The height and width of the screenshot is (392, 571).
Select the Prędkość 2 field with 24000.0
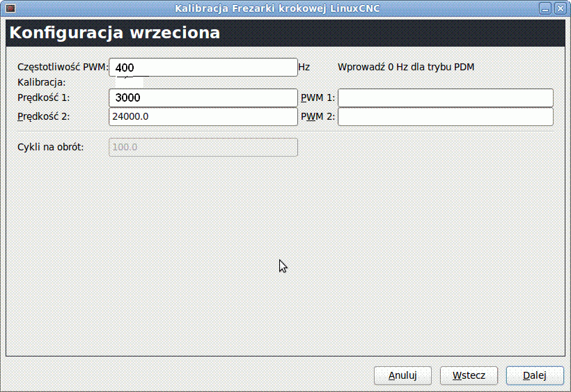pyautogui.click(x=203, y=116)
